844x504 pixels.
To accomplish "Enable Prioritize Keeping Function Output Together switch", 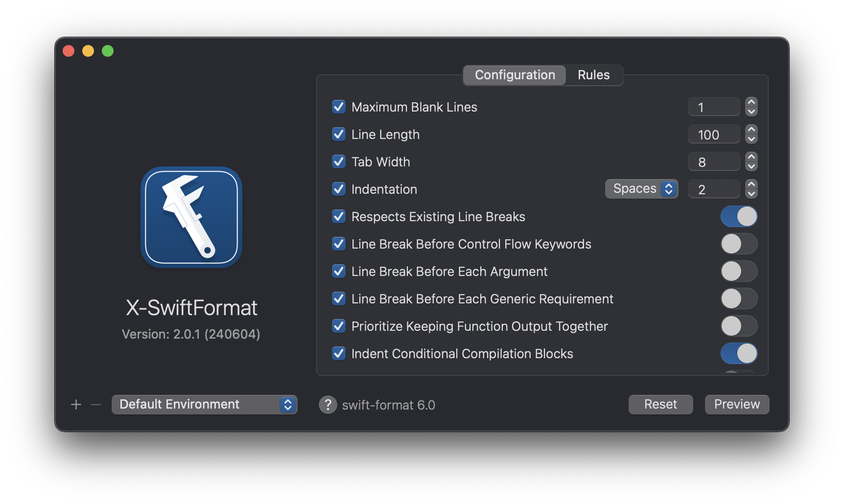I will click(x=739, y=326).
